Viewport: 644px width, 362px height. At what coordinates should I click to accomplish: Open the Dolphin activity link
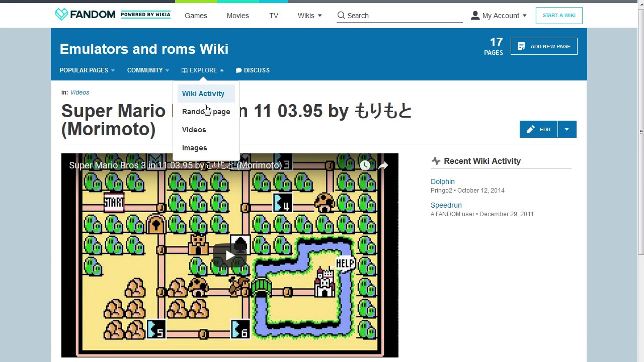pyautogui.click(x=443, y=182)
